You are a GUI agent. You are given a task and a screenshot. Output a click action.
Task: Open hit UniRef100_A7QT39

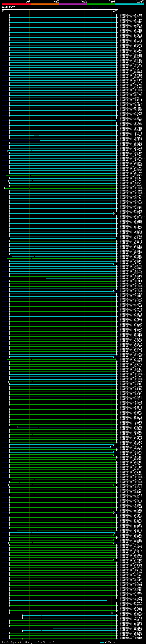point(131,118)
